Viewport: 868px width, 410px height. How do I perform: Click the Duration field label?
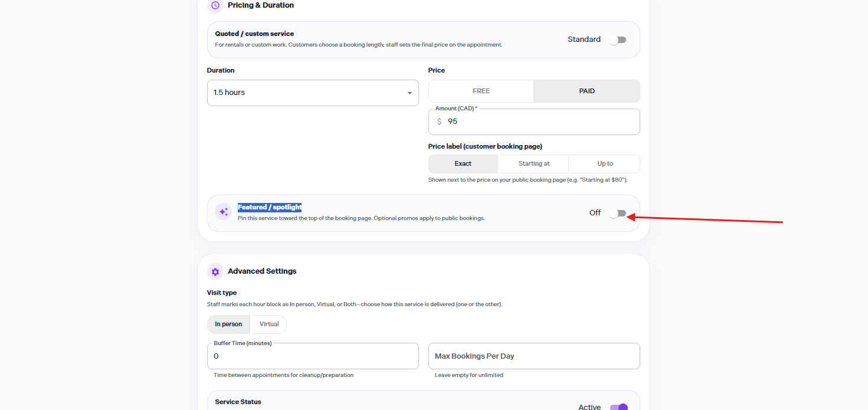click(x=221, y=70)
